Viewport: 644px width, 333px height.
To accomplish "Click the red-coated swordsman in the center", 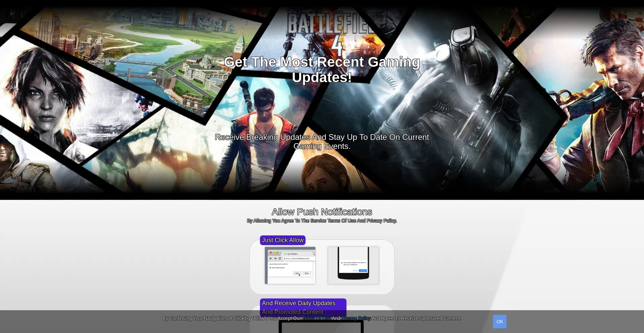I will pos(265,121).
